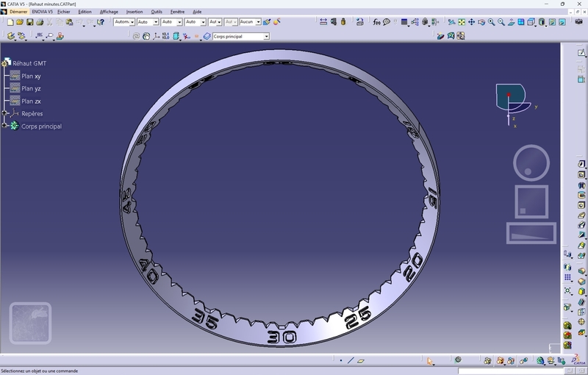Viewport: 588px width, 375px height.
Task: Click the Print icon
Action: [40, 22]
